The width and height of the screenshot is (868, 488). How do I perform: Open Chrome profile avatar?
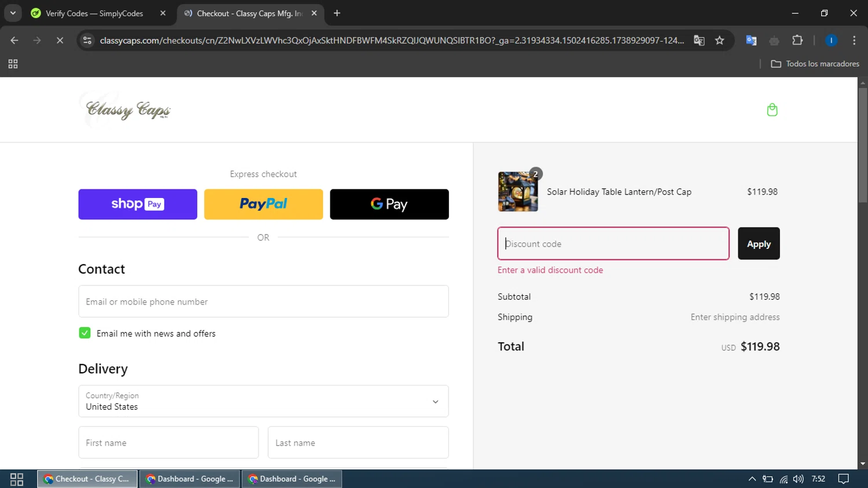coord(831,41)
